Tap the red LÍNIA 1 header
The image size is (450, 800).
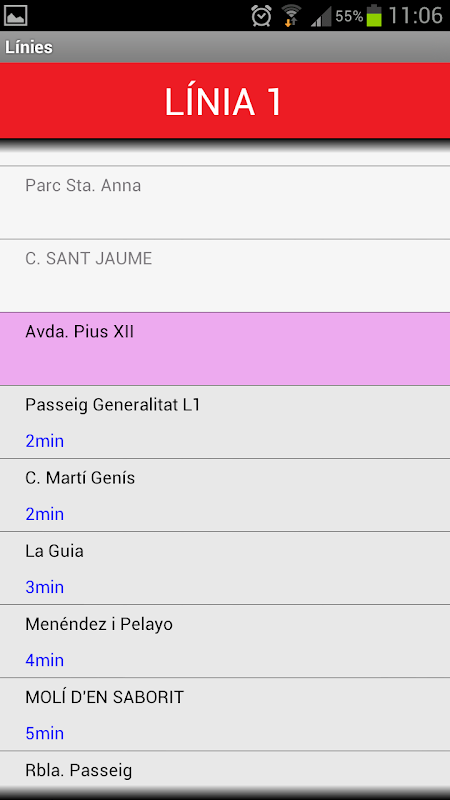(x=225, y=101)
